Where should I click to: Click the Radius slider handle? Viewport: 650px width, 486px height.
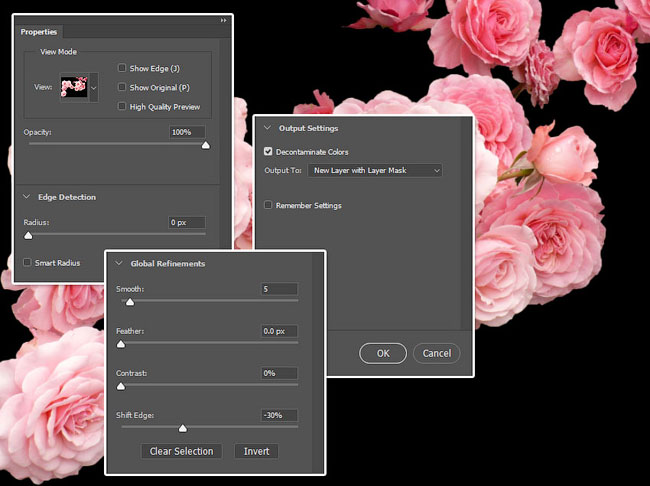[x=28, y=236]
